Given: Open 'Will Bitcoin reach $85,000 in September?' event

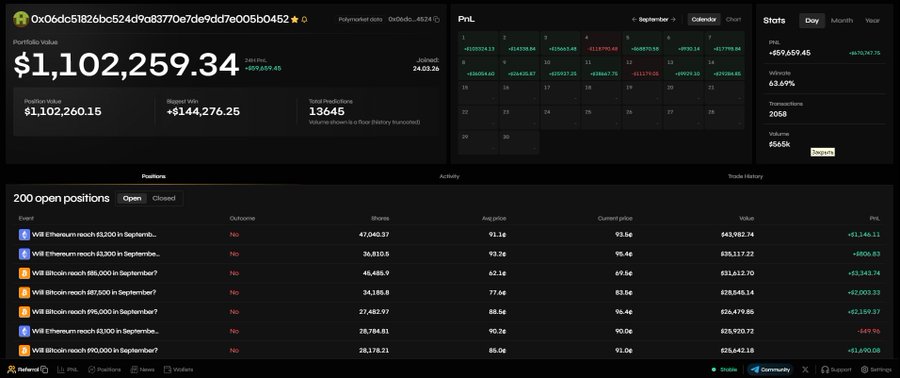Looking at the screenshot, I should [x=94, y=273].
